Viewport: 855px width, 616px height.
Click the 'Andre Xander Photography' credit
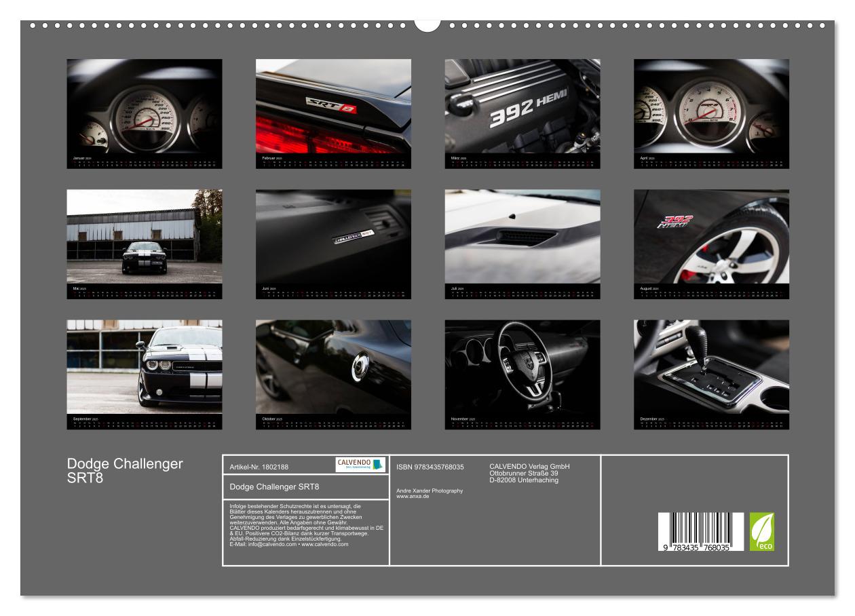tap(430, 490)
